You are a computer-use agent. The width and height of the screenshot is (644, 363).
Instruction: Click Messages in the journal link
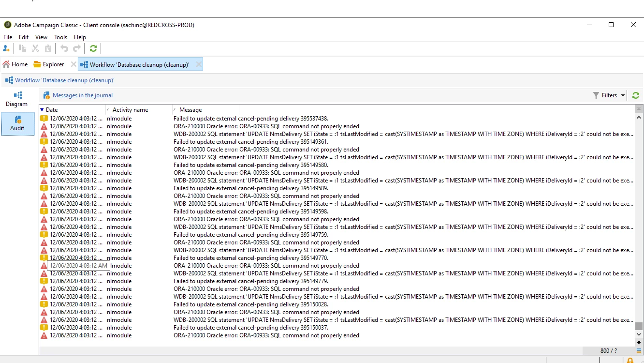[x=83, y=95]
